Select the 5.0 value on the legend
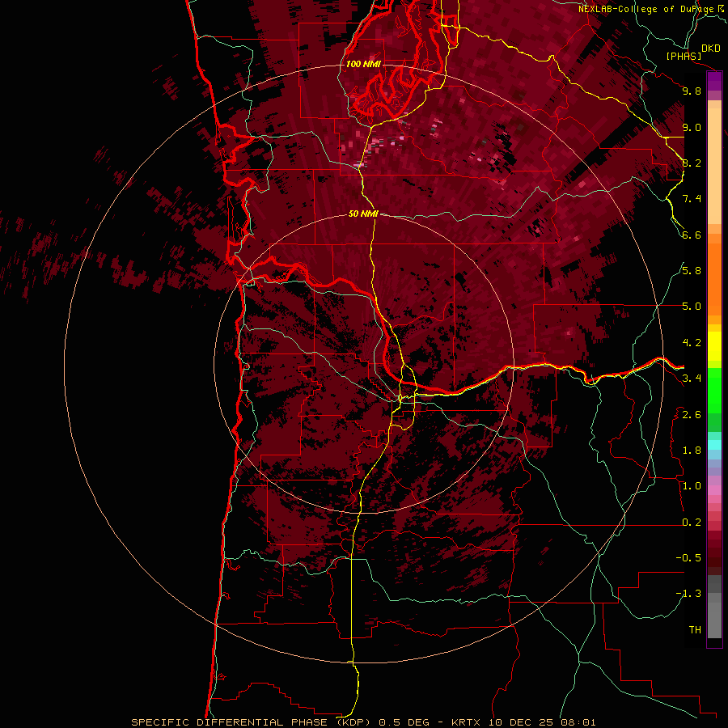 pyautogui.click(x=692, y=307)
